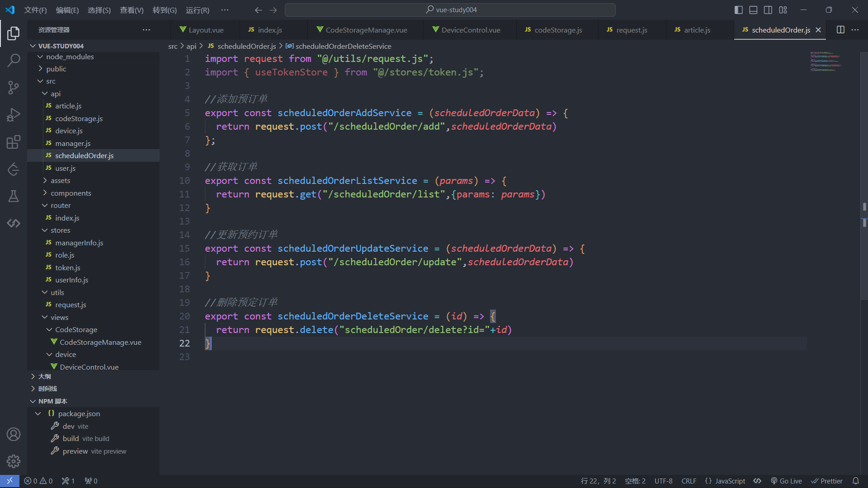Toggle the bottom panel layout button
The image size is (868, 488).
tap(753, 10)
